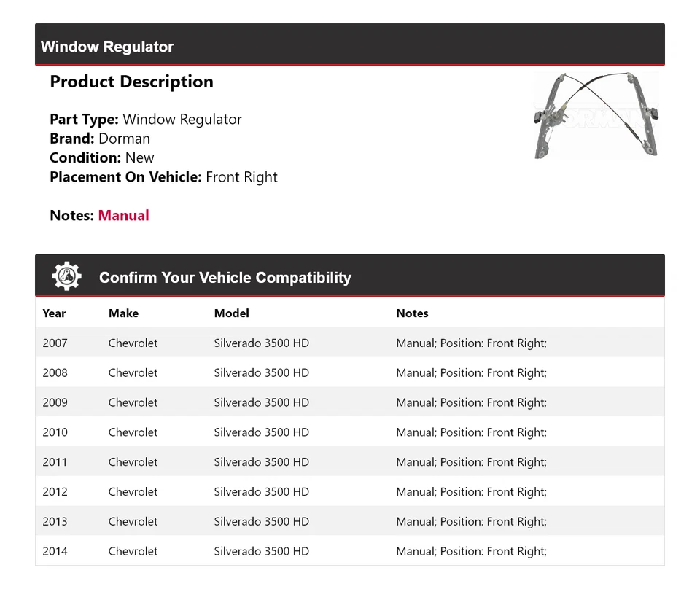
Task: Click the Notes column header
Action: tap(412, 313)
